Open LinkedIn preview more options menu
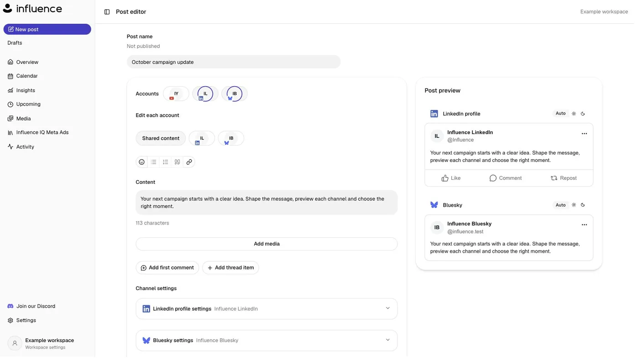Screen dimensions: 639x364 (x=589, y=135)
